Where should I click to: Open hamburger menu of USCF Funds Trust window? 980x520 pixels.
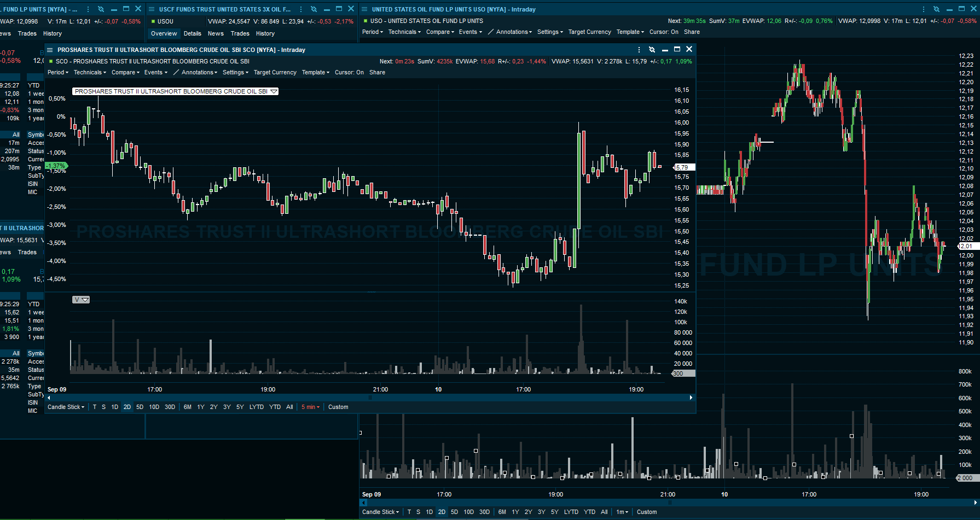point(152,9)
